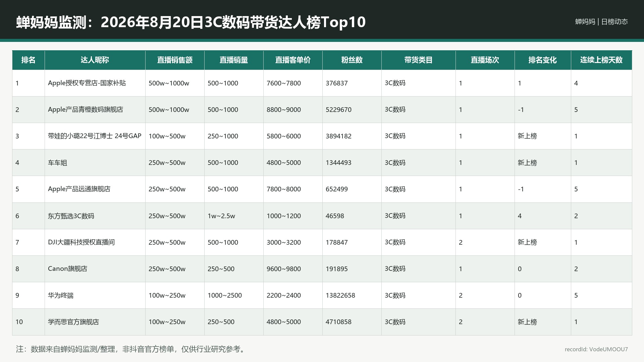Click fan count 178847

coord(336,242)
